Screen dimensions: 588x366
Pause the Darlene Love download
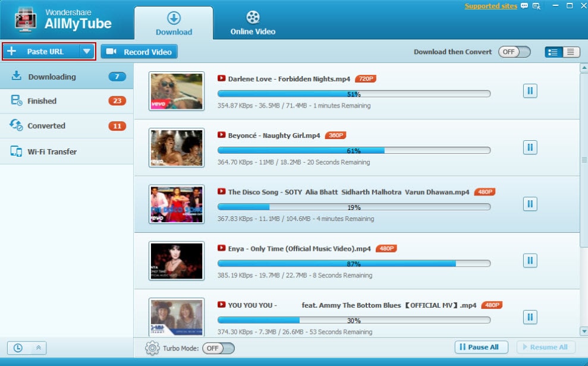coord(530,91)
